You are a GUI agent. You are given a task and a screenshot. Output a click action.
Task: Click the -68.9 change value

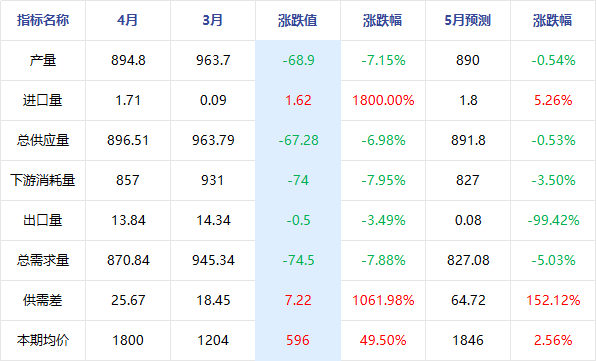298,60
